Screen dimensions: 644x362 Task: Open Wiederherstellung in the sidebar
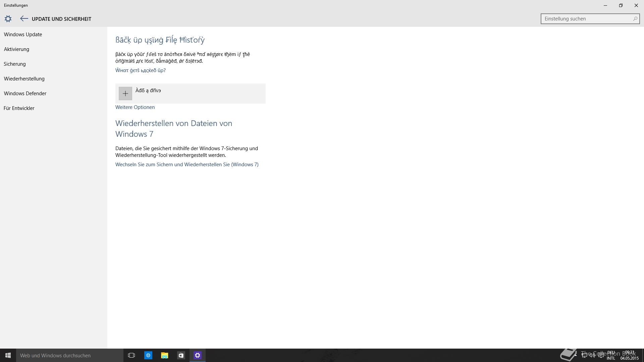[x=24, y=79]
